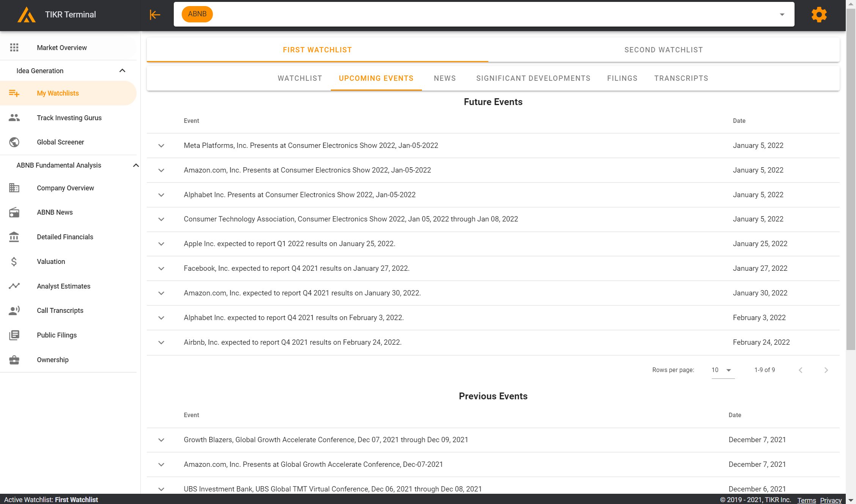
Task: Open the ticker search dropdown arrow
Action: pyautogui.click(x=782, y=14)
